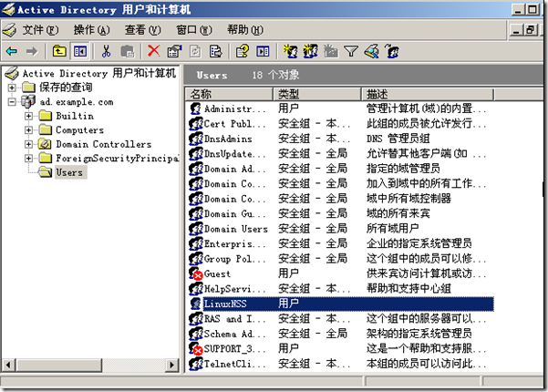The width and height of the screenshot is (548, 392).
Task: Select the 保存的查询 tree item
Action: (x=66, y=88)
